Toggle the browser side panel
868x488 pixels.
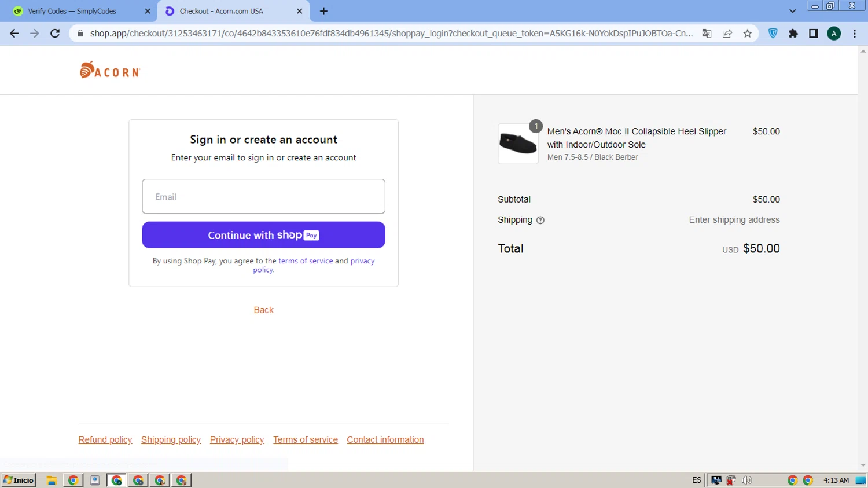click(x=814, y=34)
